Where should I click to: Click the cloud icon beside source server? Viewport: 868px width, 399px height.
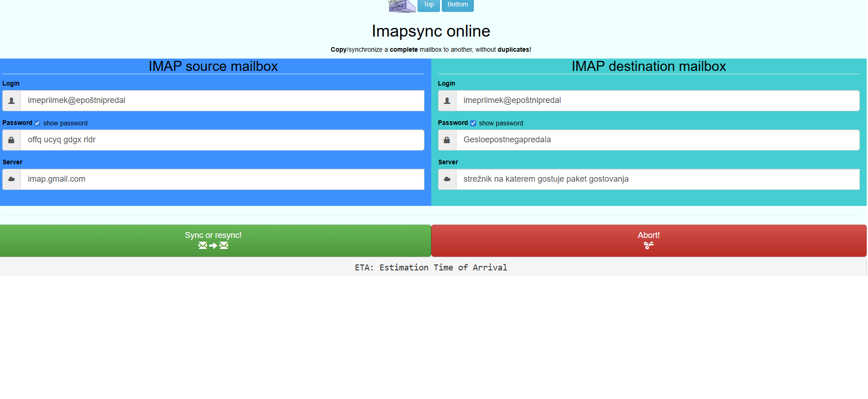(11, 179)
